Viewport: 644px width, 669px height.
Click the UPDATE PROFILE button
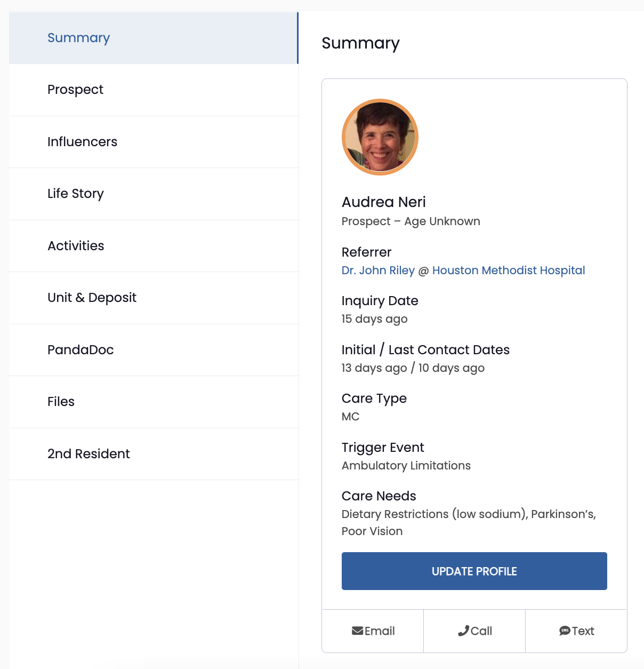click(x=474, y=571)
